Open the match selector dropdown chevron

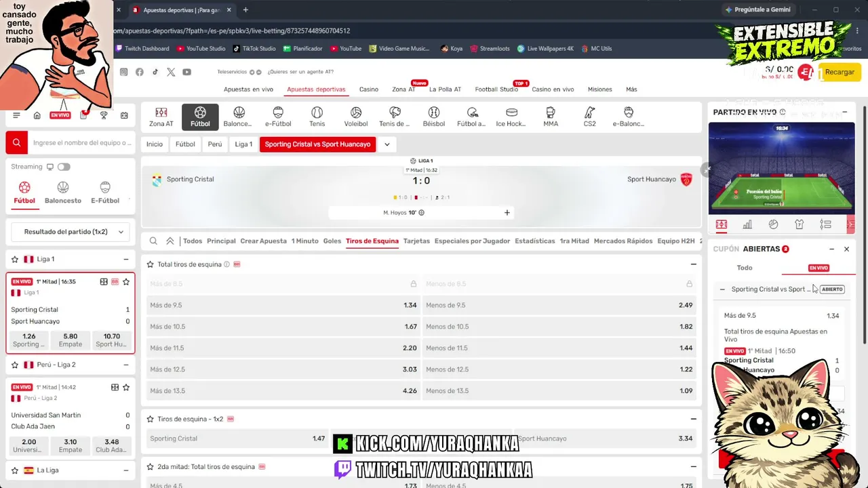(x=387, y=144)
